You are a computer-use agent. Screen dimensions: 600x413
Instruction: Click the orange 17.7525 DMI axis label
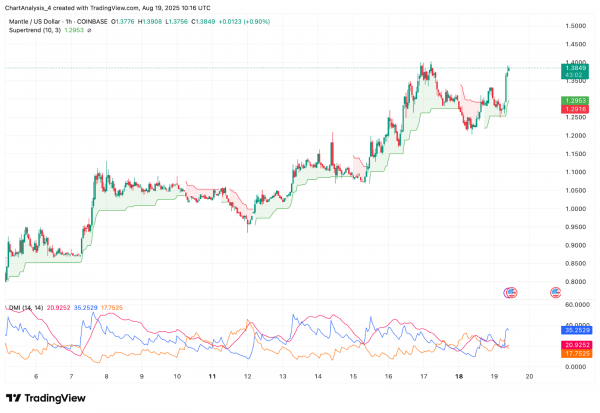pos(577,354)
